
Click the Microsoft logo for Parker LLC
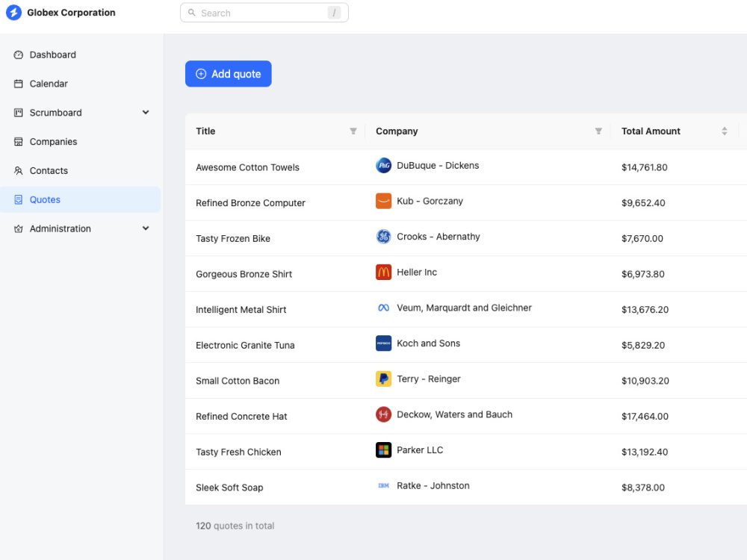click(383, 450)
